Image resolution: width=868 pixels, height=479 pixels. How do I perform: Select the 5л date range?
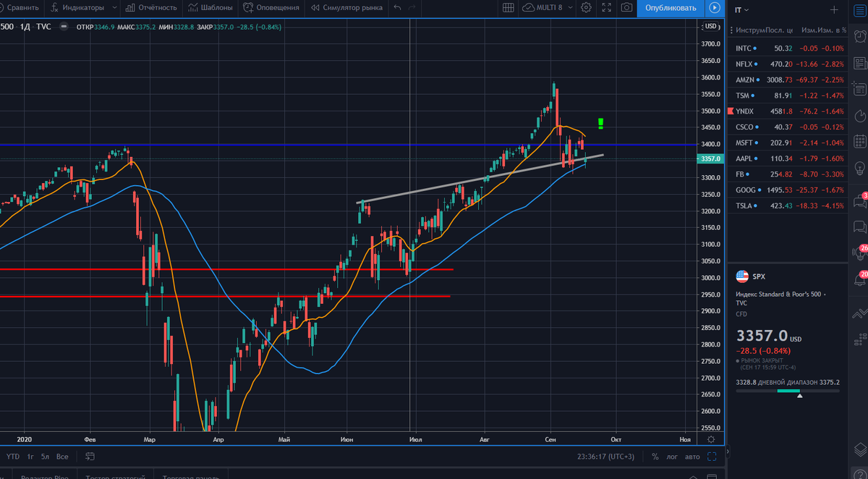tap(45, 457)
